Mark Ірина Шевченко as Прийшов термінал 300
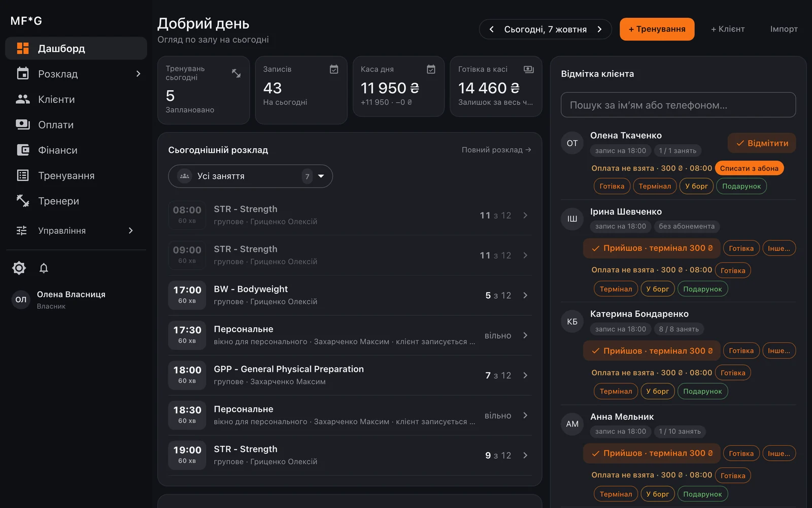Viewport: 812px width, 508px height. click(x=652, y=248)
